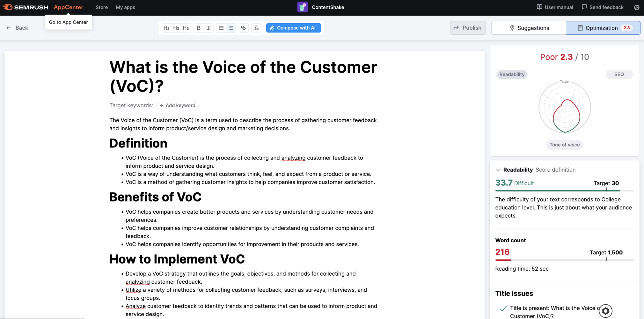Click the Title issues heading
This screenshot has width=644, height=319.
(514, 294)
